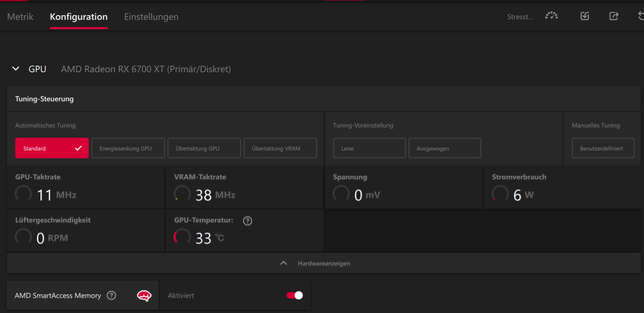The height and width of the screenshot is (313, 644).
Task: Select the Standard tuning option
Action: pyautogui.click(x=52, y=148)
